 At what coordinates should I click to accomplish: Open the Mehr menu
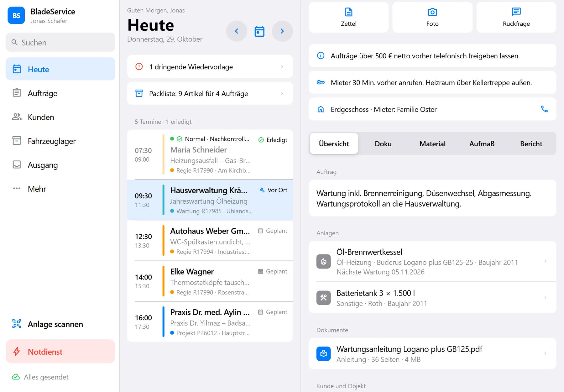[x=60, y=189]
